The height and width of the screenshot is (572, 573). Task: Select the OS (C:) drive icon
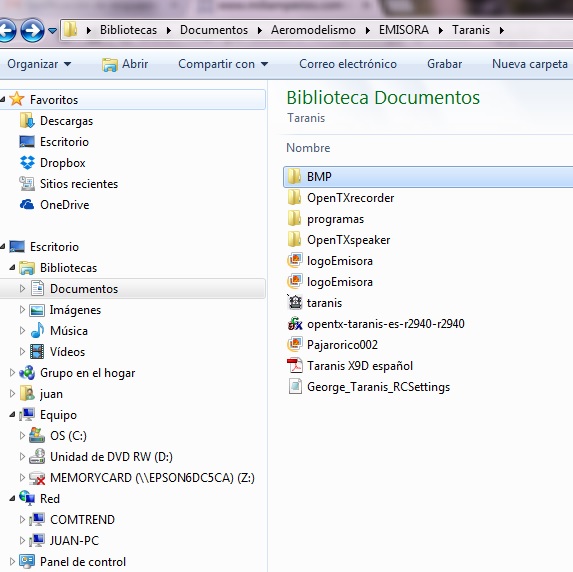coord(37,435)
